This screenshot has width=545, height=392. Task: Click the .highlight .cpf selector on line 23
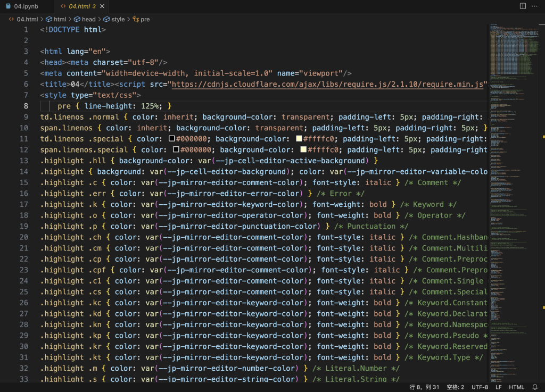click(73, 270)
